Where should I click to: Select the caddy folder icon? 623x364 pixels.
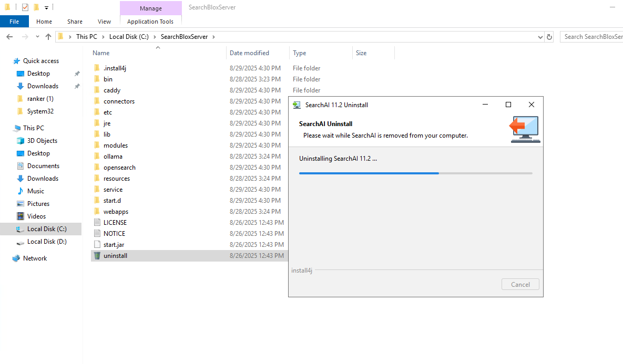[x=97, y=90]
